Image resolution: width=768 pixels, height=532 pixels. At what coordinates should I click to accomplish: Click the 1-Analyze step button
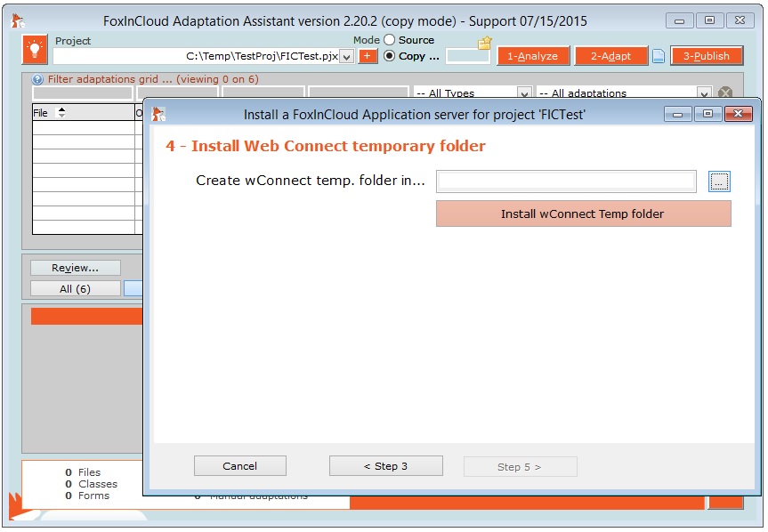[x=532, y=56]
